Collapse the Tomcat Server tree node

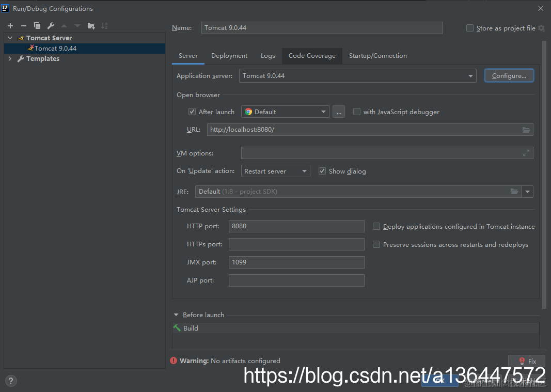coord(10,38)
